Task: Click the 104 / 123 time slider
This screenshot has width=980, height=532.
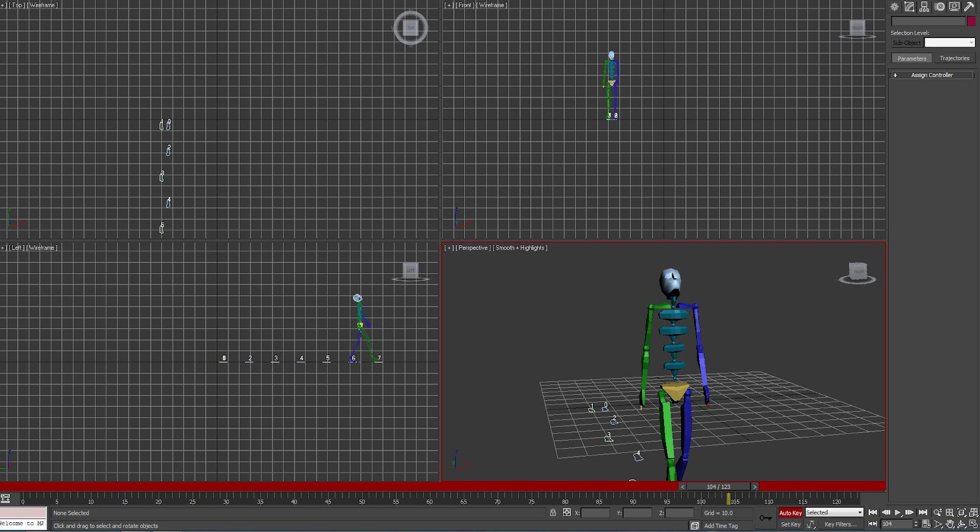Action: tap(718, 487)
